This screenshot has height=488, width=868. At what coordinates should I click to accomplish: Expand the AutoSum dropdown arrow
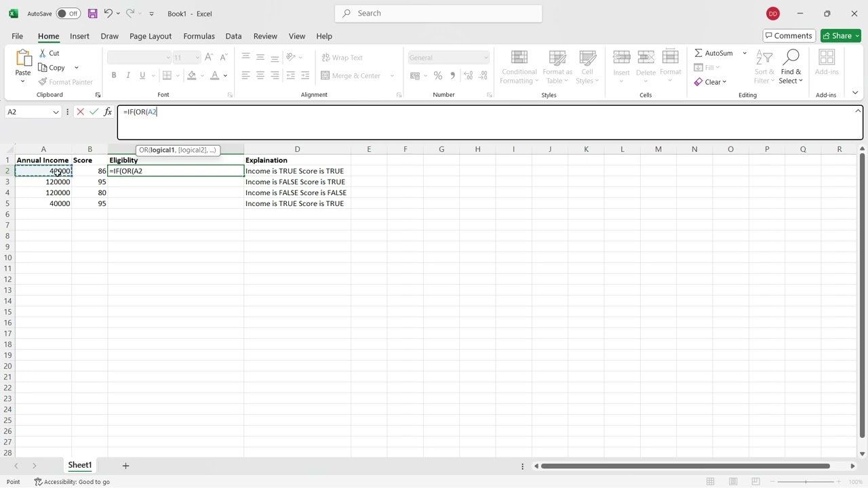pos(745,53)
